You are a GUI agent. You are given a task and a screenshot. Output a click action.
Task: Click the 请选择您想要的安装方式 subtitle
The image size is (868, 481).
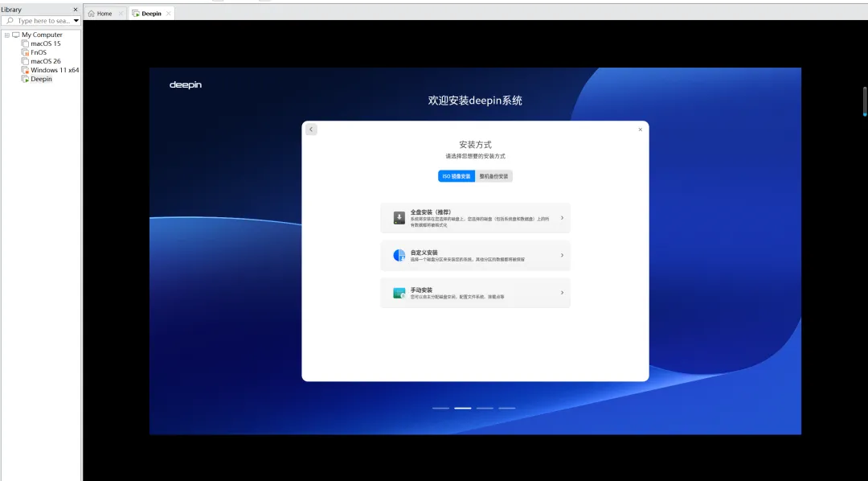click(475, 157)
